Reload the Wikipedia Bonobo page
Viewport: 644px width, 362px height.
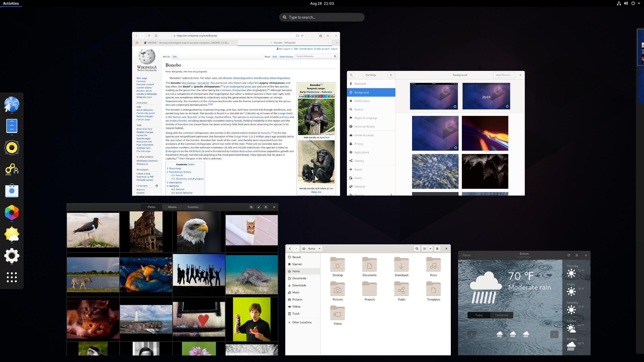point(149,36)
